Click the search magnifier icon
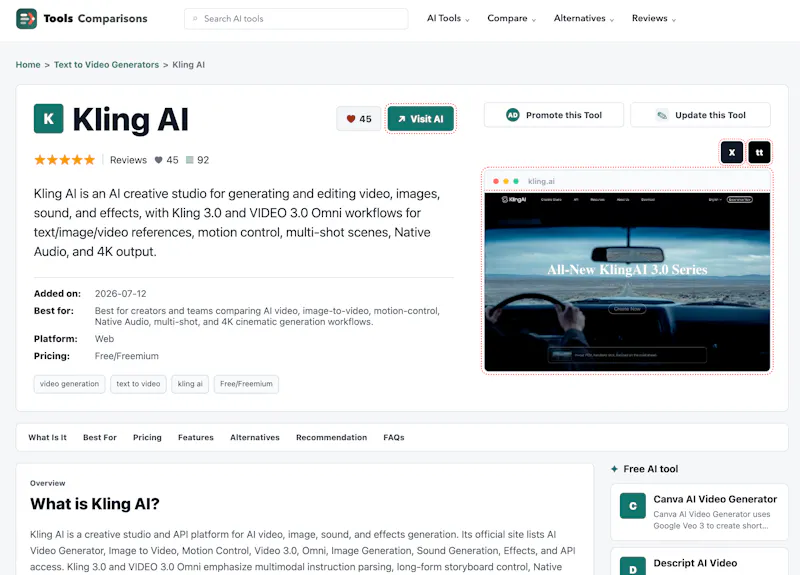Image resolution: width=800 pixels, height=575 pixels. [195, 19]
